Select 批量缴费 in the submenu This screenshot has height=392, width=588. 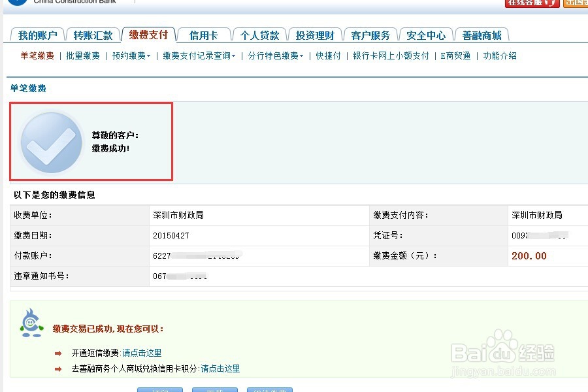coord(82,56)
